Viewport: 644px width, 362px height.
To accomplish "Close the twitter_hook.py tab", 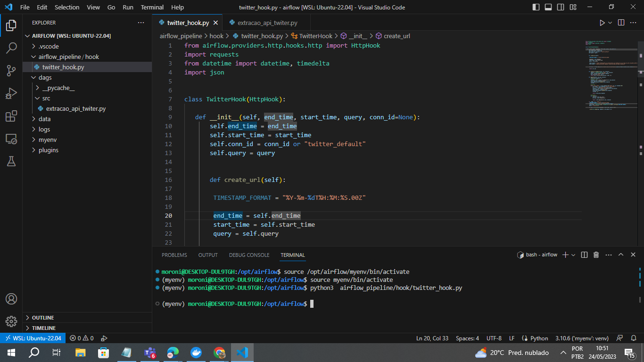I will coord(216,23).
